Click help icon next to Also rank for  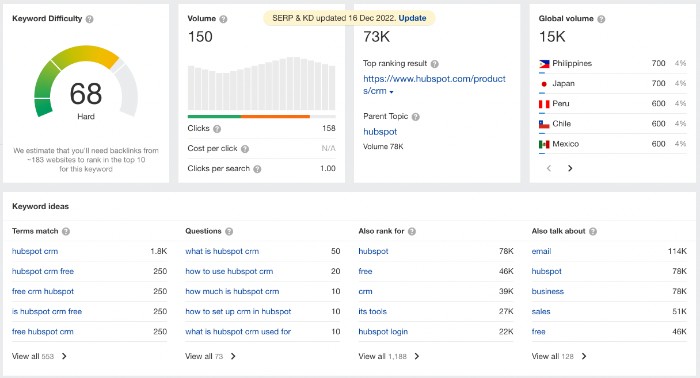pyautogui.click(x=412, y=231)
